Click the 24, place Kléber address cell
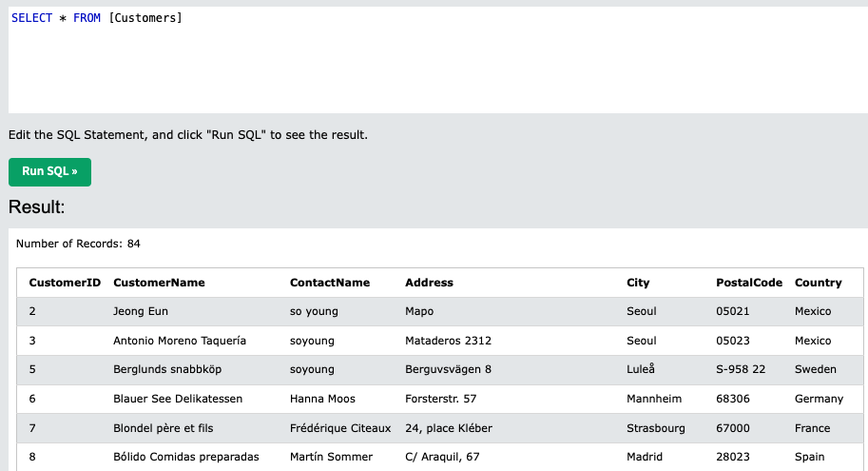Screen dimensions: 868x471 (x=449, y=428)
